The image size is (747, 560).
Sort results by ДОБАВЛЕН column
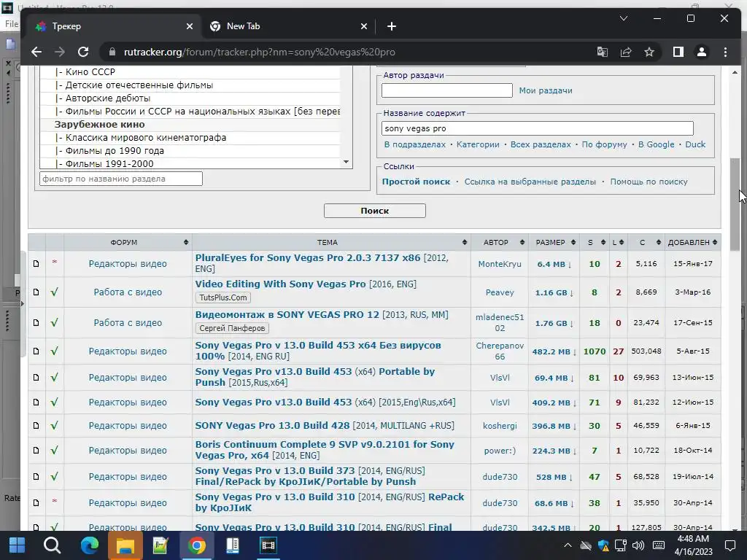(692, 242)
